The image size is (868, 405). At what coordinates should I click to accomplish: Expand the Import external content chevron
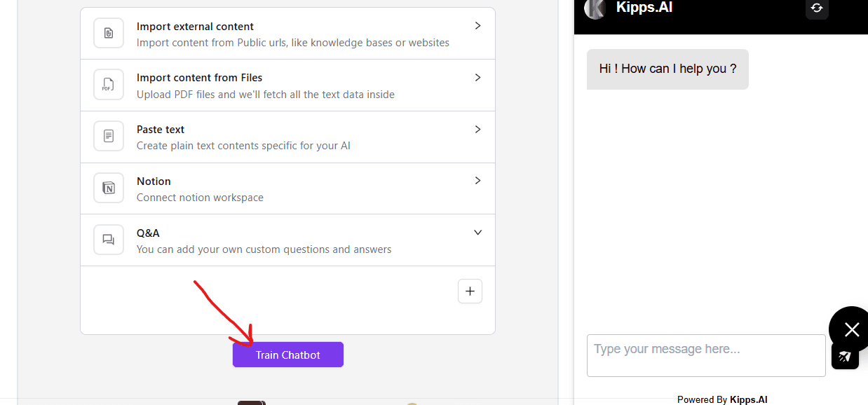[x=477, y=26]
